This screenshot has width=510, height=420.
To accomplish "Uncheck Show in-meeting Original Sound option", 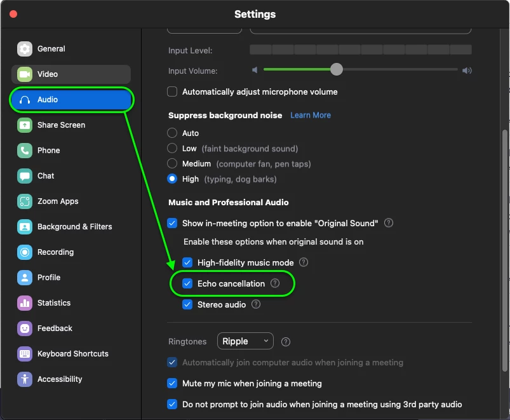I will 172,223.
